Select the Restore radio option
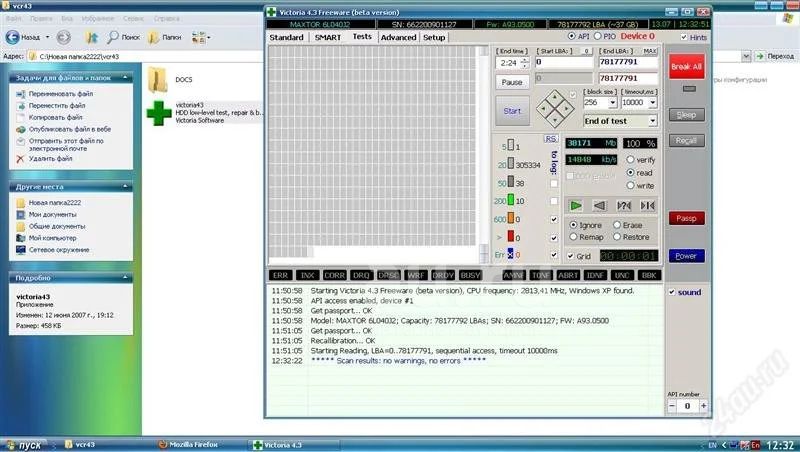 [617, 237]
